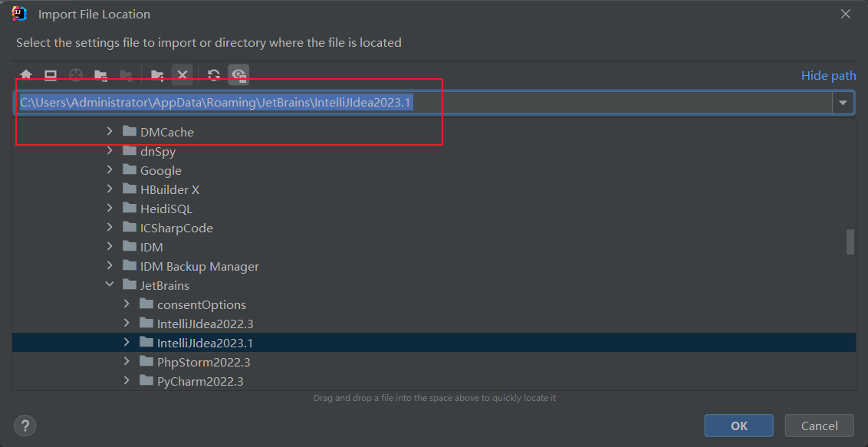Click the Google folder icon
Image resolution: width=868 pixels, height=447 pixels.
click(x=130, y=170)
